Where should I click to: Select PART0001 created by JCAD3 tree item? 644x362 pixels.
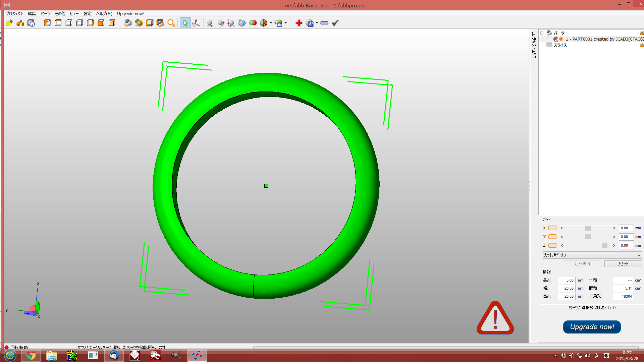pyautogui.click(x=604, y=39)
